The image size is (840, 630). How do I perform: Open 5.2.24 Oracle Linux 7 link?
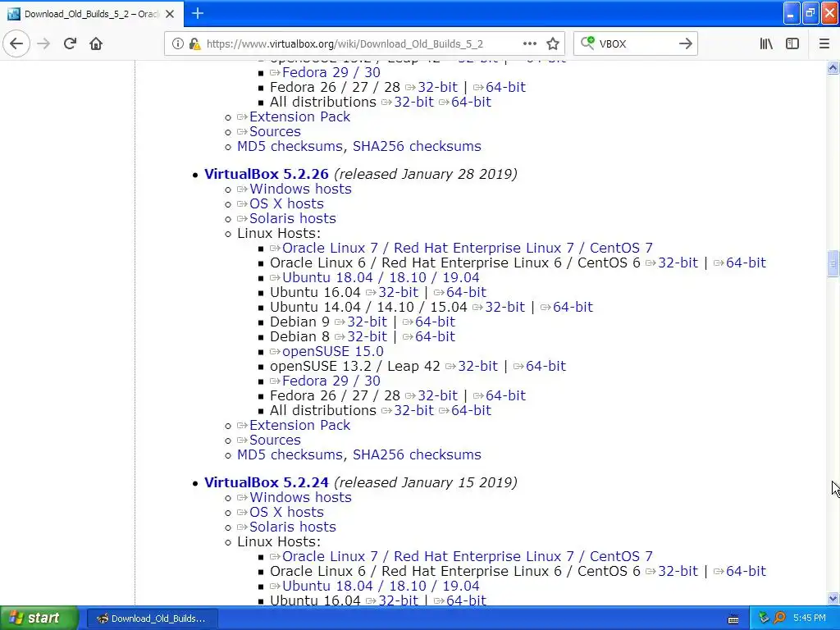467,557
